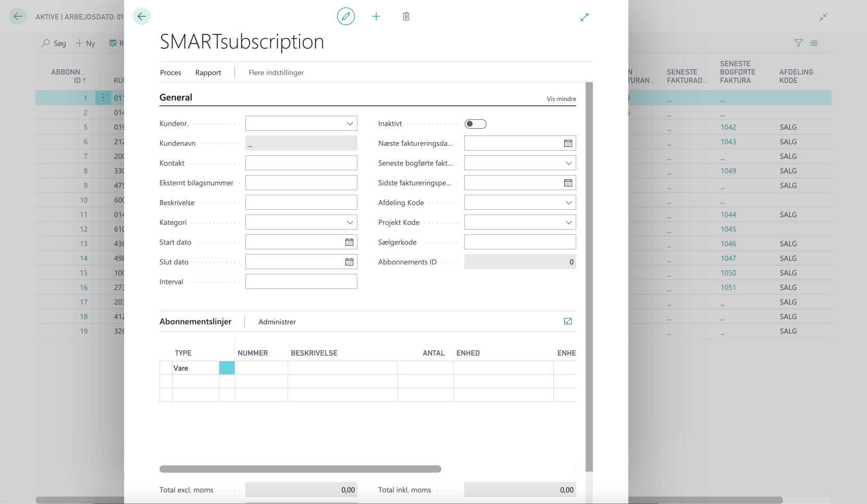Click into the Interval input field

[301, 282]
